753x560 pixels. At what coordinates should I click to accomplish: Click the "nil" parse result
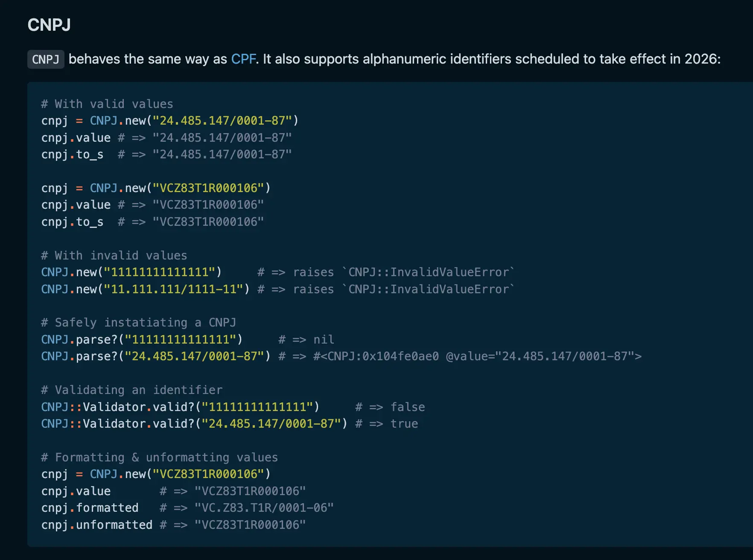pyautogui.click(x=324, y=340)
